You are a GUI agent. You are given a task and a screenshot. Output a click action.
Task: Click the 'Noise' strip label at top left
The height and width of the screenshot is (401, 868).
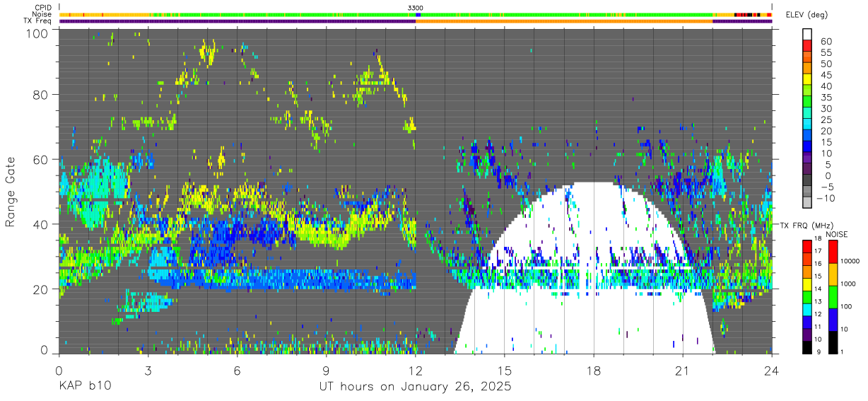(42, 14)
